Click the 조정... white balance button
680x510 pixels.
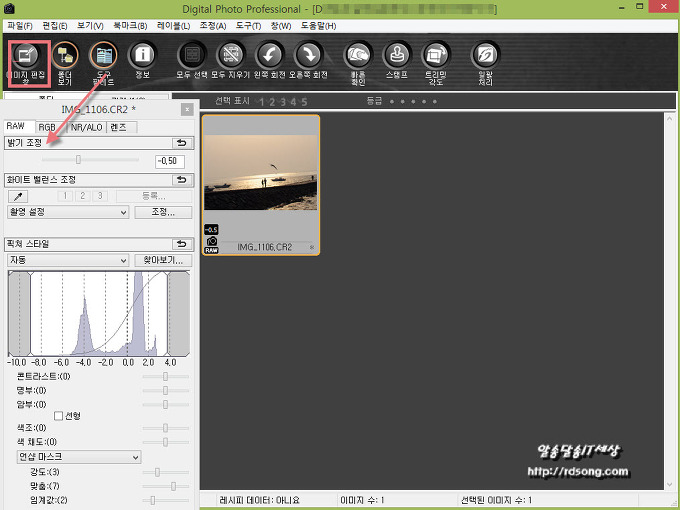[162, 212]
